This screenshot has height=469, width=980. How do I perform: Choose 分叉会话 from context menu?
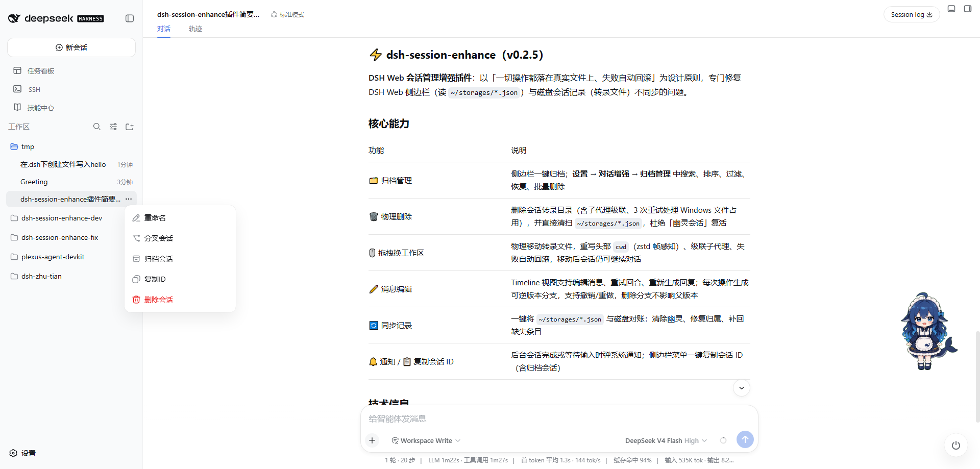point(180,238)
